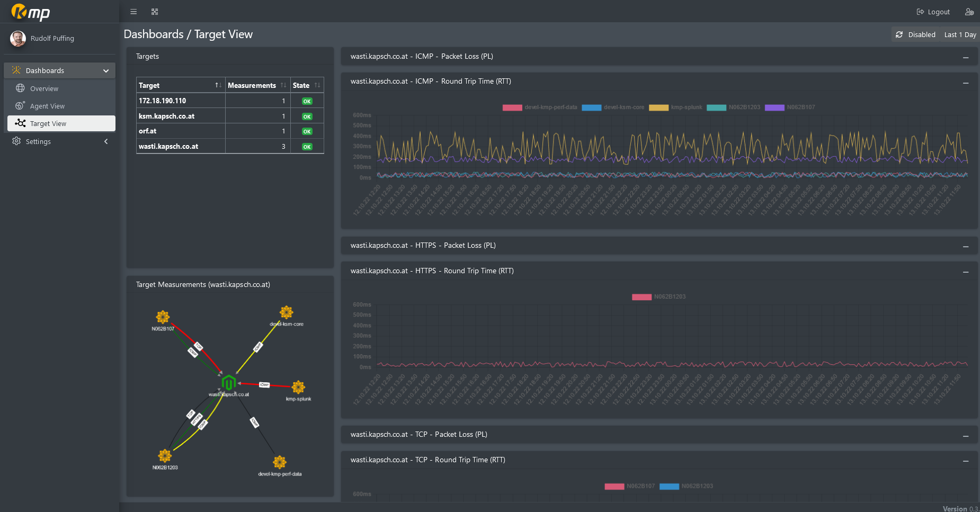Viewport: 980px width, 512px height.
Task: Click devel-kmp-perf-data red legend swatch
Action: coord(512,107)
